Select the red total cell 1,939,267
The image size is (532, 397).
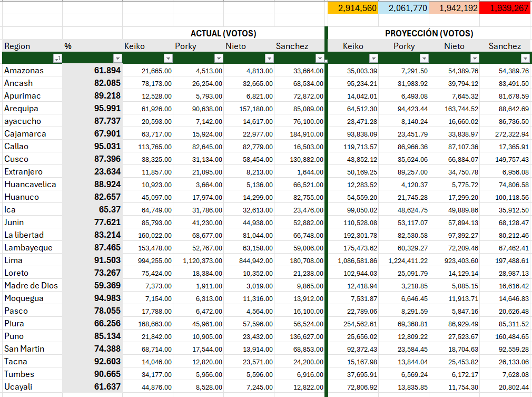coord(505,8)
